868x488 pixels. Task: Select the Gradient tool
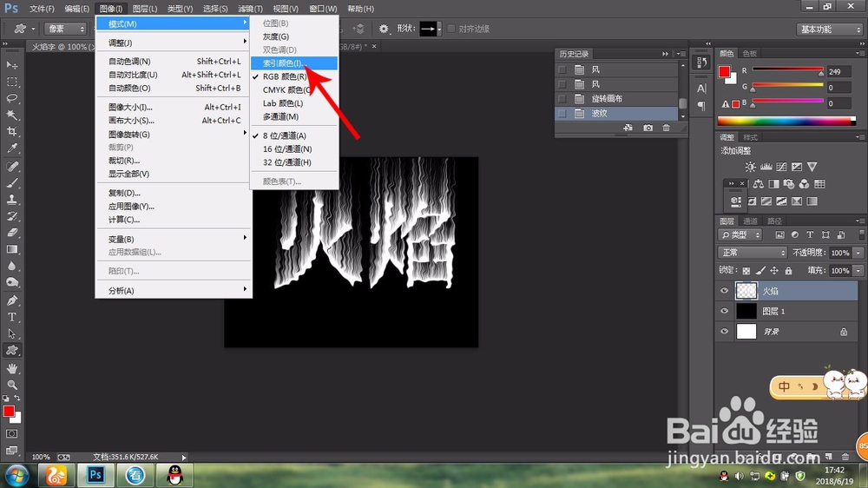point(11,249)
